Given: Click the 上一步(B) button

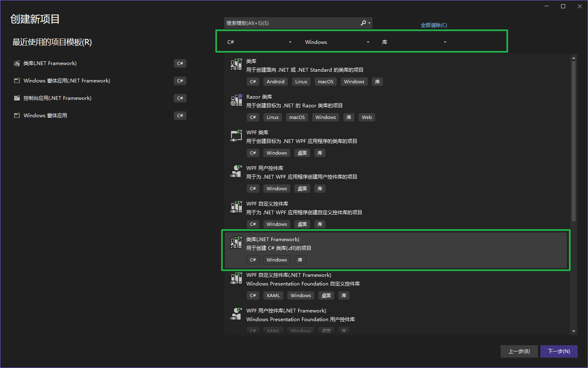Looking at the screenshot, I should 519,351.
